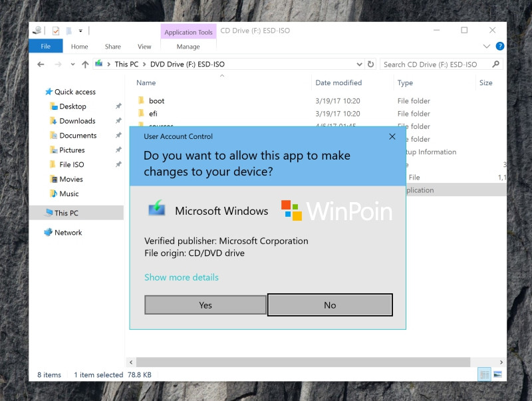
Task: Click the 8 items status text
Action: point(49,375)
